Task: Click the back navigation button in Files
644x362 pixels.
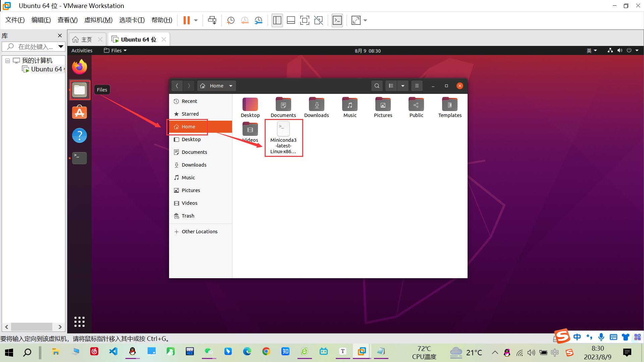Action: click(177, 85)
